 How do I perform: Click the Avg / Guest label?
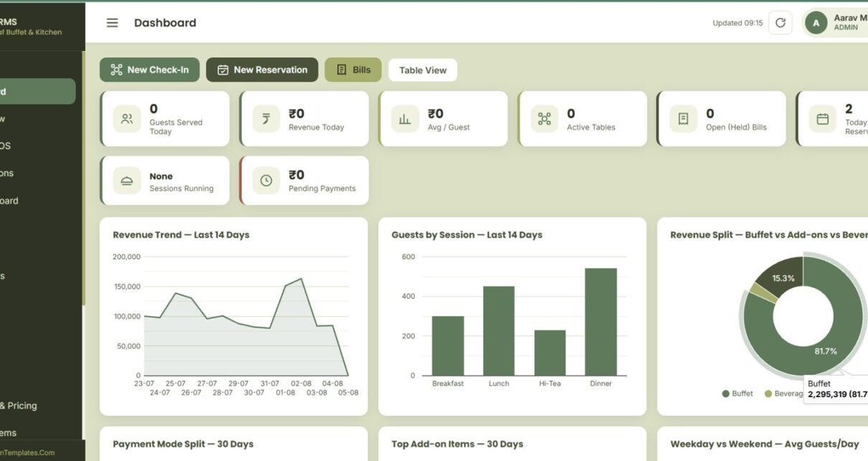tap(448, 127)
